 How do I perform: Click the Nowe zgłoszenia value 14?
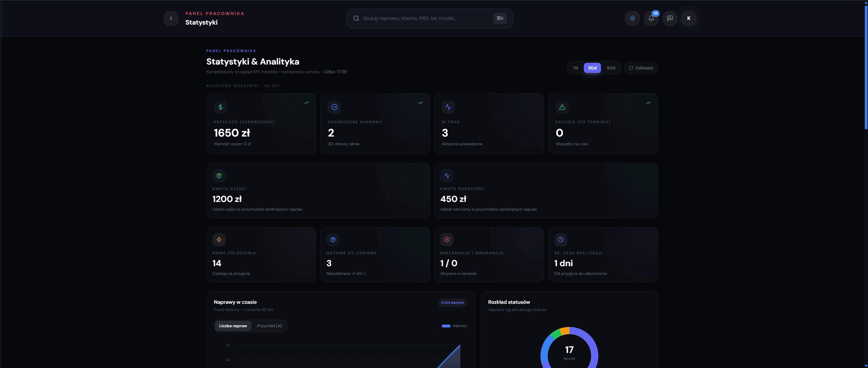(x=217, y=263)
